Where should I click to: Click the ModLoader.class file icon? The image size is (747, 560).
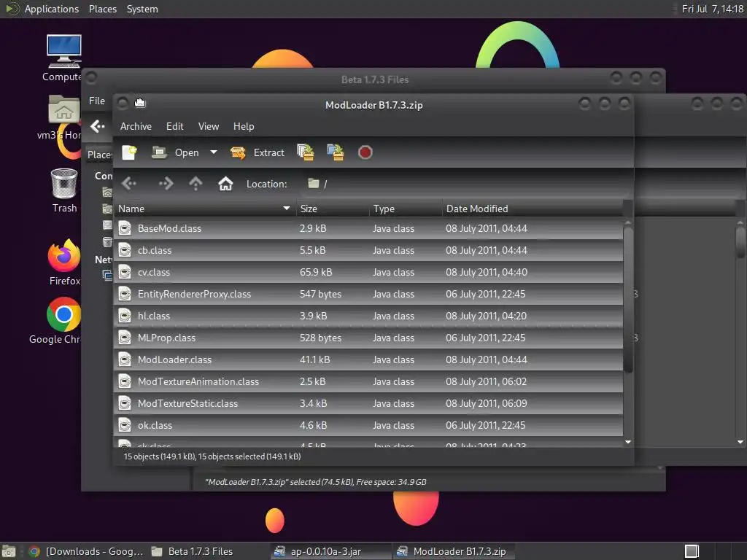[125, 360]
